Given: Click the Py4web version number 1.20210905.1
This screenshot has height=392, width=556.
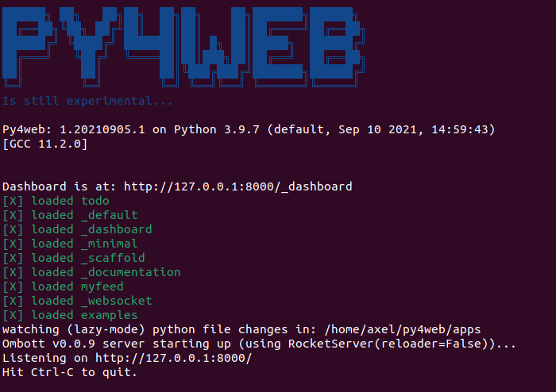Looking at the screenshot, I should coord(106,129).
